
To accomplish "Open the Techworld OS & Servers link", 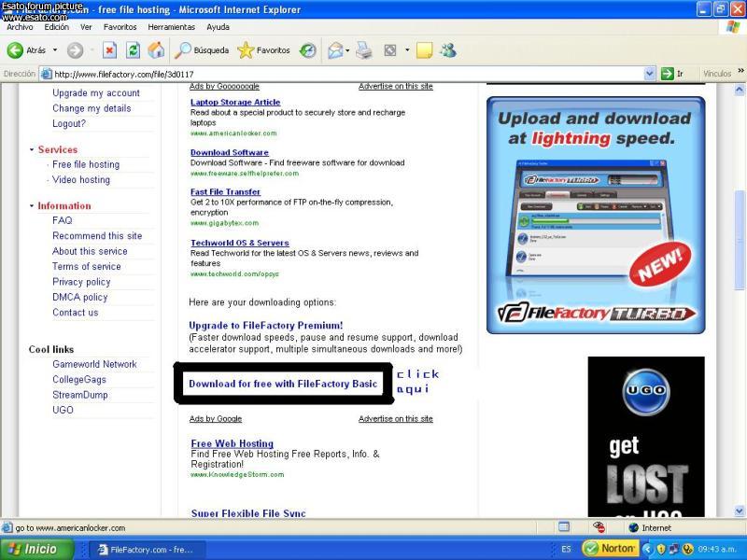I will pos(240,243).
